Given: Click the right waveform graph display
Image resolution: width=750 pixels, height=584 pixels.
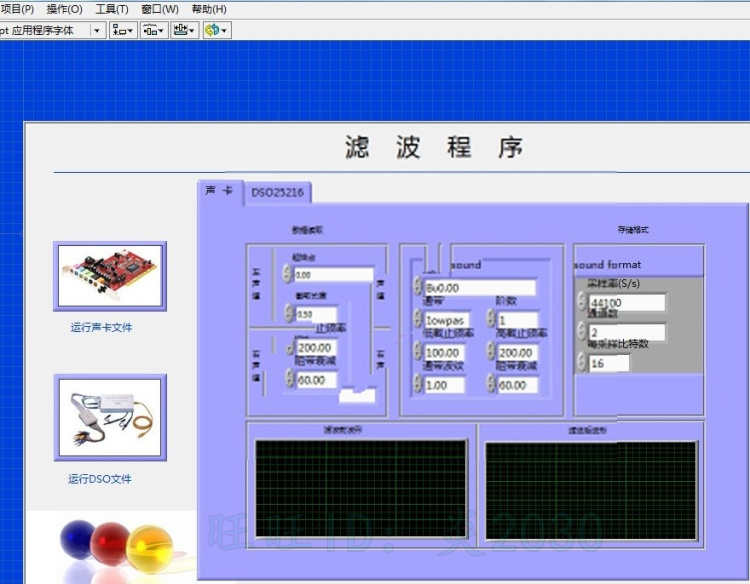Looking at the screenshot, I should coord(591,491).
